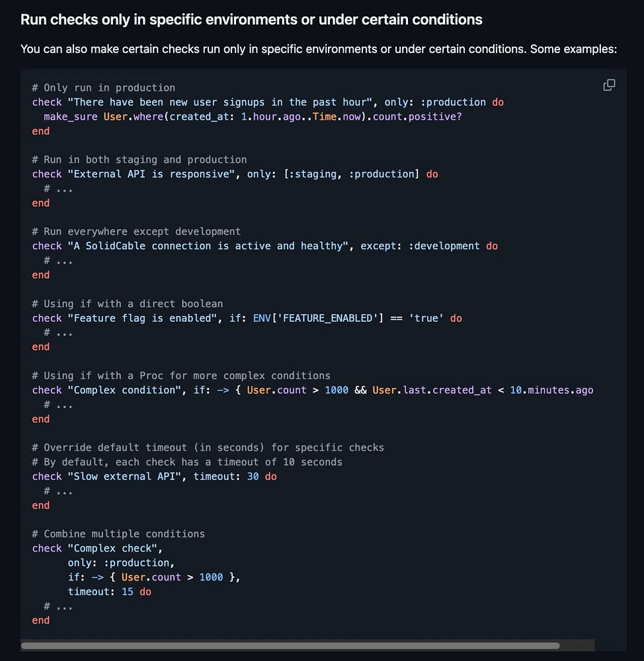The height and width of the screenshot is (661, 644).
Task: Click the 'make_sure' keyword in the code
Action: (70, 116)
